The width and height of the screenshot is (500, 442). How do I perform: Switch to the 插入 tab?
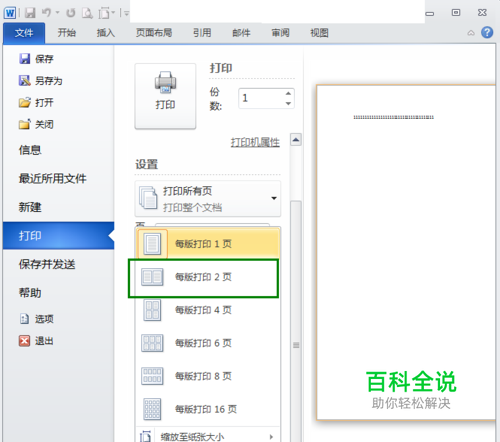[106, 33]
